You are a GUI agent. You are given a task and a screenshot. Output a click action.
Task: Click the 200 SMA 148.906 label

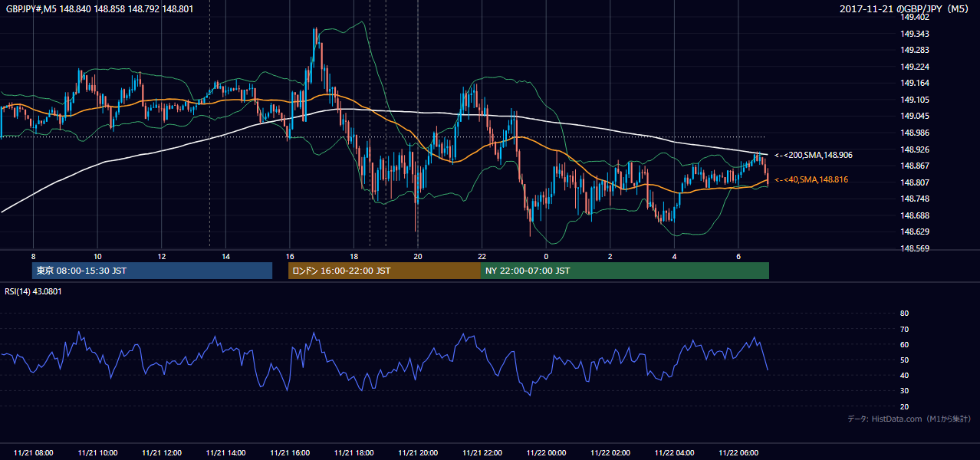click(813, 155)
